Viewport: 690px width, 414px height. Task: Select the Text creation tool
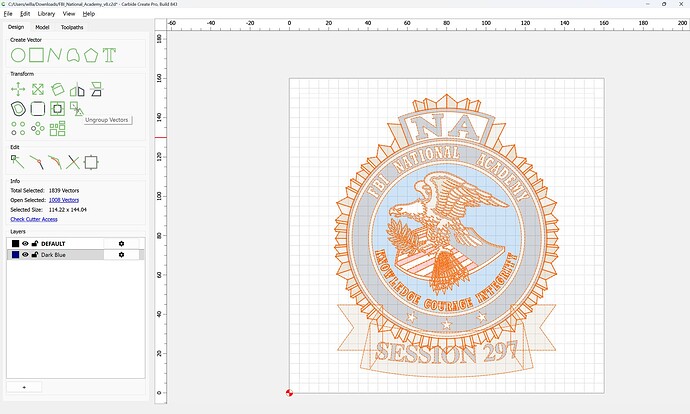109,55
